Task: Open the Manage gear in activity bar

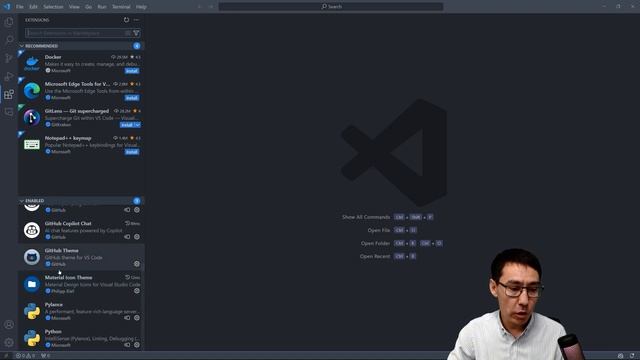Action: [9, 342]
